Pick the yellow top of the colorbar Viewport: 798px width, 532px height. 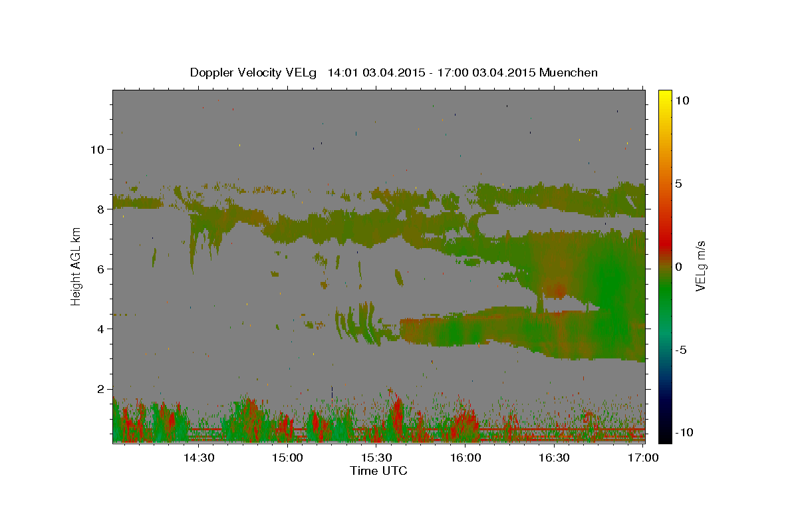coord(664,94)
